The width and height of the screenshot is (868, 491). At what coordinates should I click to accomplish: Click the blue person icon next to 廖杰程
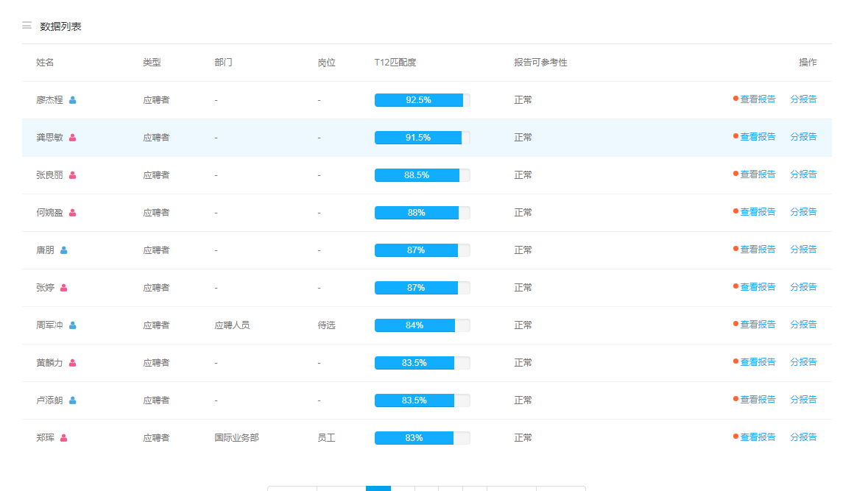click(x=73, y=100)
